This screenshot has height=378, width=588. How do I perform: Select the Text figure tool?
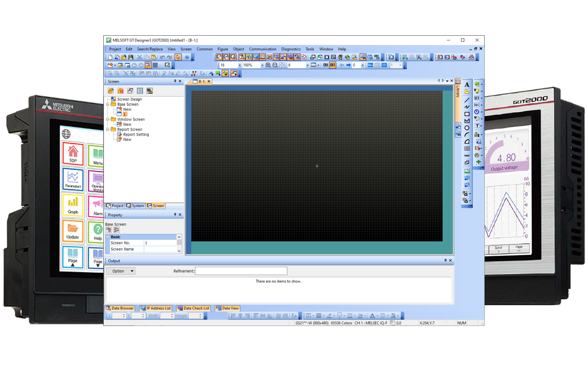(467, 84)
